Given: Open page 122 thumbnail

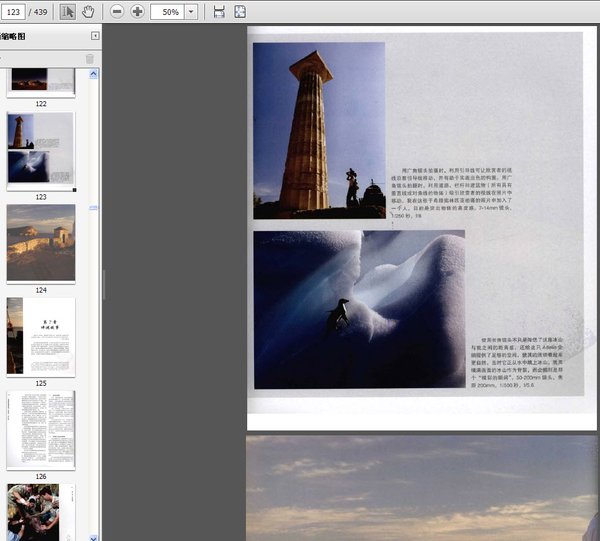Looking at the screenshot, I should (x=40, y=81).
